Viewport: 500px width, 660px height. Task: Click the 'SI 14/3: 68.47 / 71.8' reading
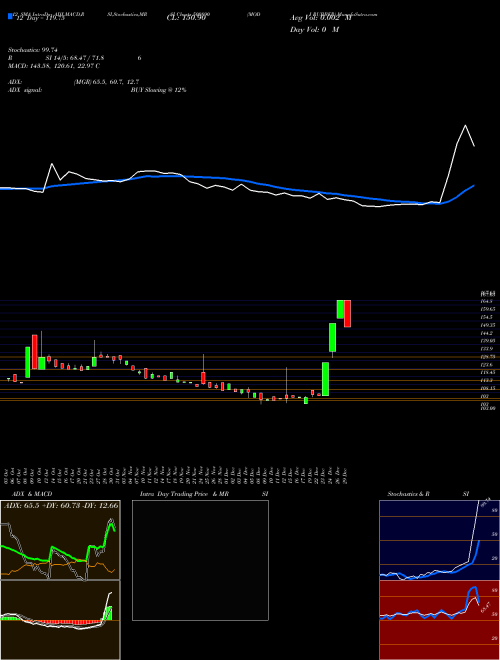(74, 58)
